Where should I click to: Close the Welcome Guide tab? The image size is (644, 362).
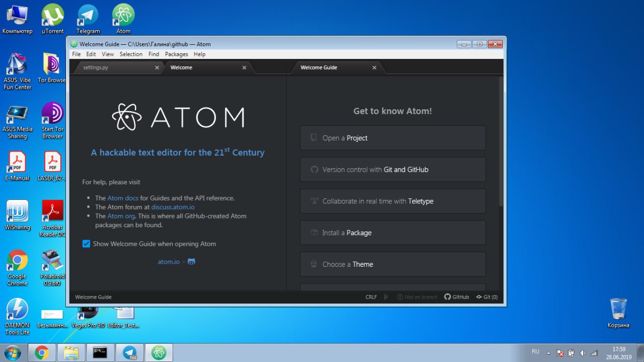[x=374, y=67]
